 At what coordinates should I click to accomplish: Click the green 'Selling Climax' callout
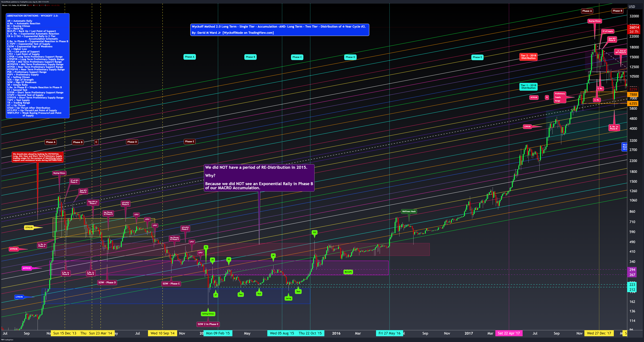208,314
